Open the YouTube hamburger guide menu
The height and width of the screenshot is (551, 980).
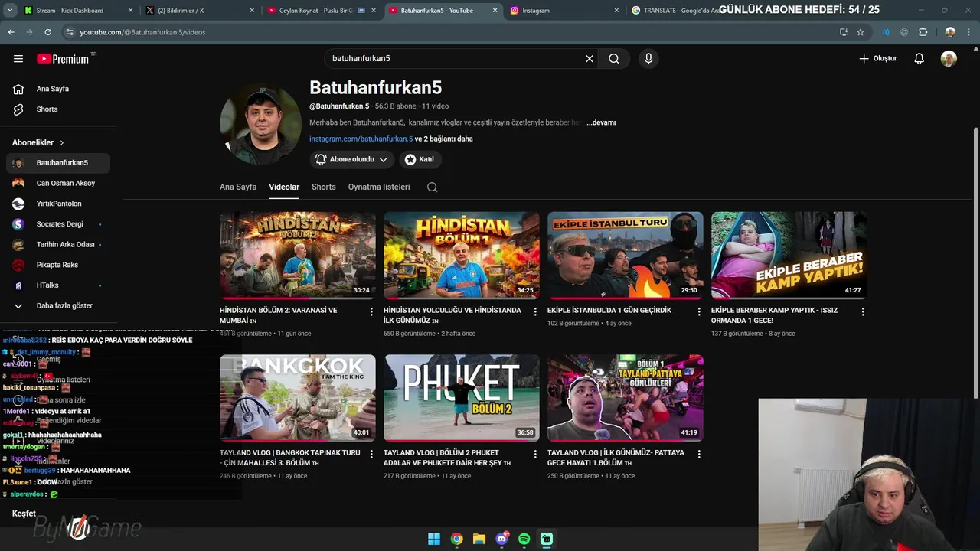click(x=18, y=59)
